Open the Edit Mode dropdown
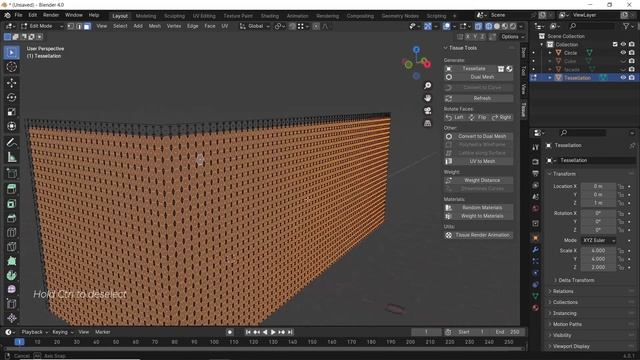 42,26
